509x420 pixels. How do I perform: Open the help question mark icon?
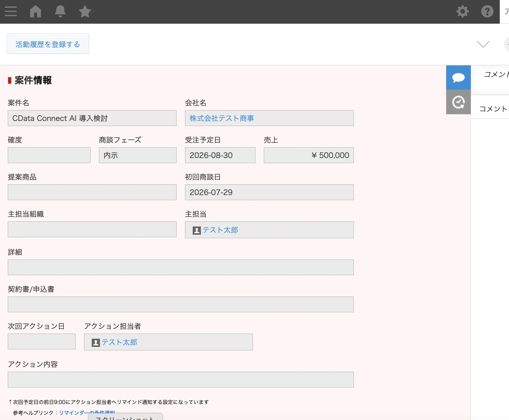coord(487,12)
